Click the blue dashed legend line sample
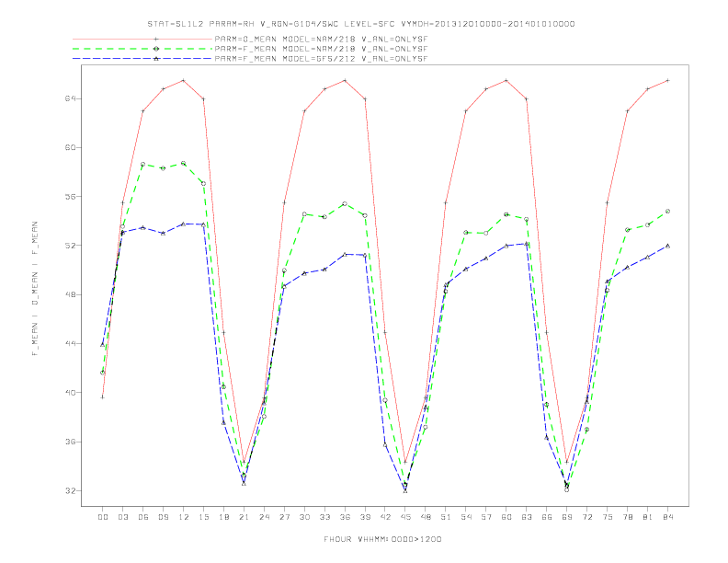Viewport: 728px width, 563px height. (142, 59)
